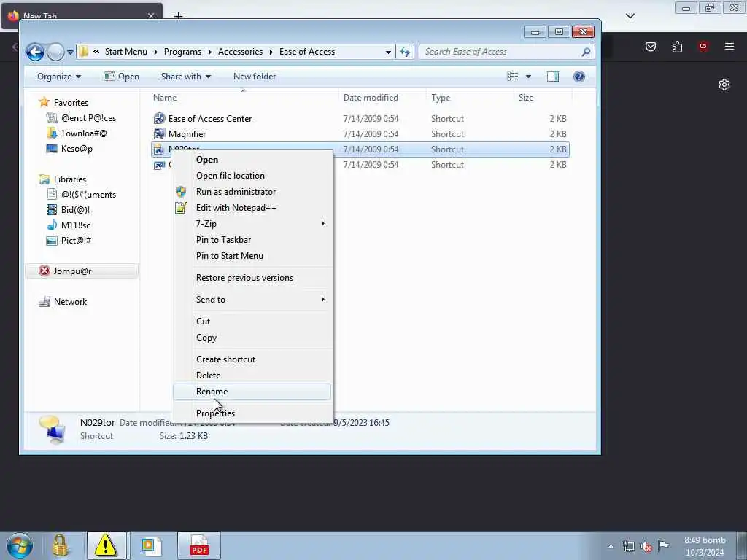Click Start Menu in the address breadcrumb

125,52
